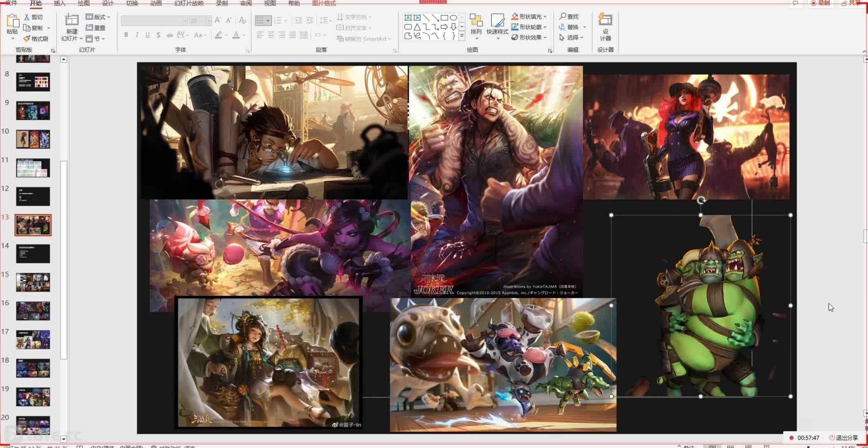Click Increase Indent icon
Viewport: 868px width, 448px height.
coord(309,20)
